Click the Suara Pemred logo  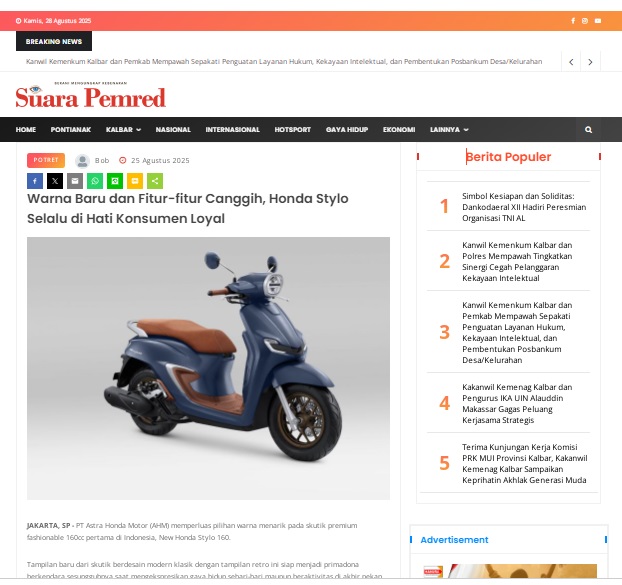(x=90, y=96)
